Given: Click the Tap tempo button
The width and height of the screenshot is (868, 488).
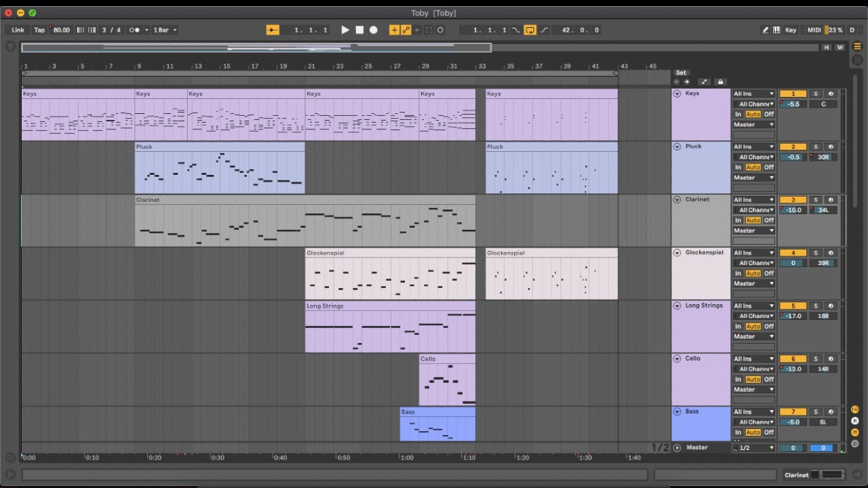Looking at the screenshot, I should [x=39, y=30].
